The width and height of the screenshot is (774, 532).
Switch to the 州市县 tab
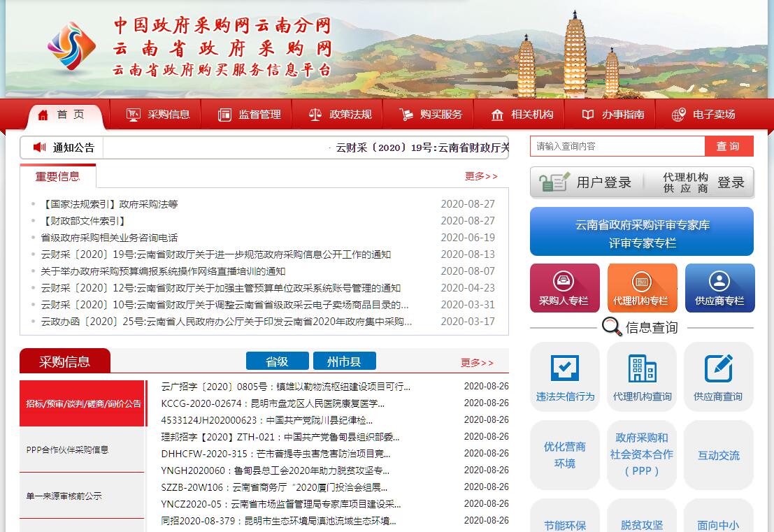click(344, 361)
